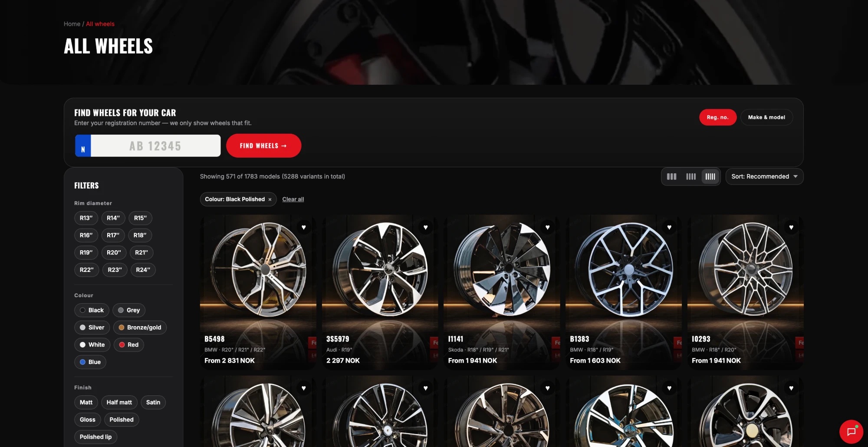Toggle the Reg. no. search mode
868x447 pixels.
coord(718,117)
